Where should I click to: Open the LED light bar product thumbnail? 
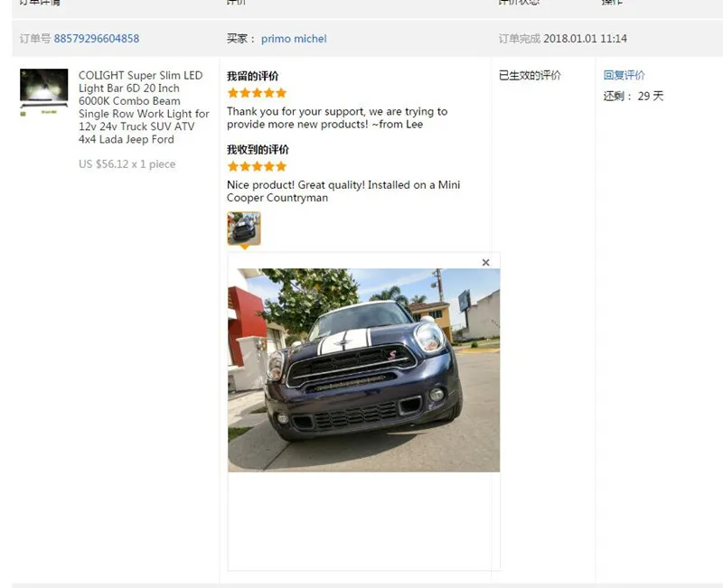(x=43, y=92)
